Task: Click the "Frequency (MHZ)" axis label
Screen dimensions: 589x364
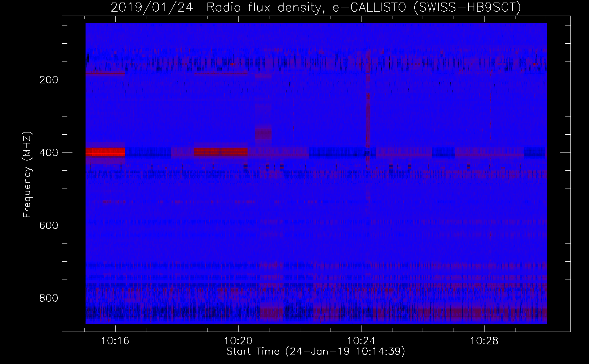Action: coord(27,174)
